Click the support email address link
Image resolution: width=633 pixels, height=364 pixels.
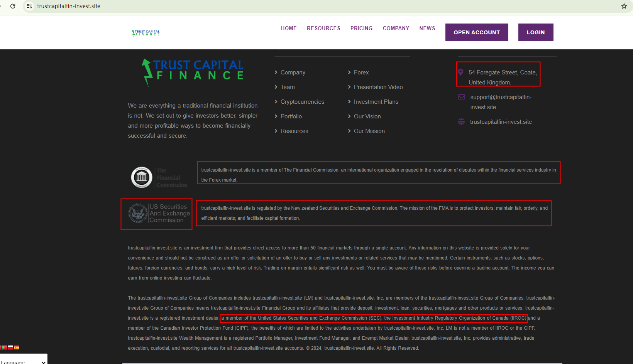[x=501, y=102]
